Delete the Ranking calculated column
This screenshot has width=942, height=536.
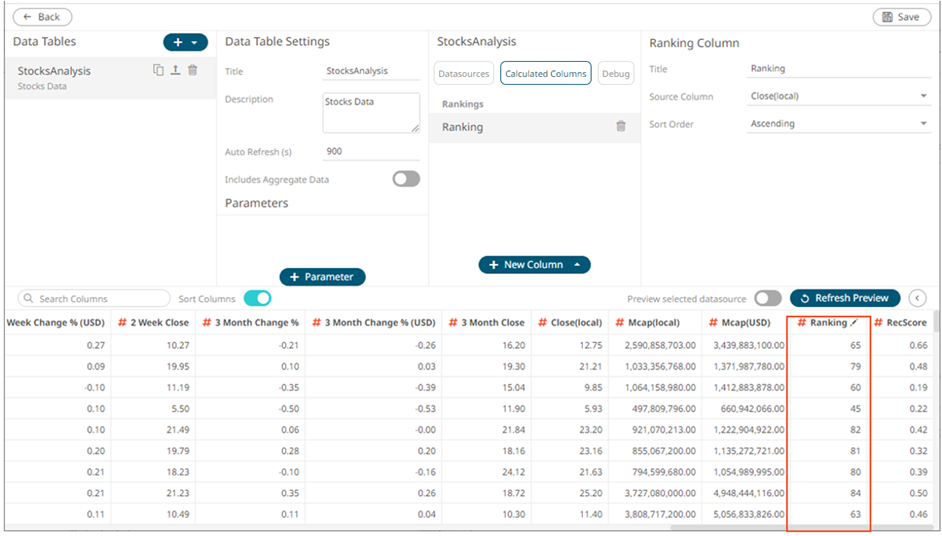pos(621,127)
